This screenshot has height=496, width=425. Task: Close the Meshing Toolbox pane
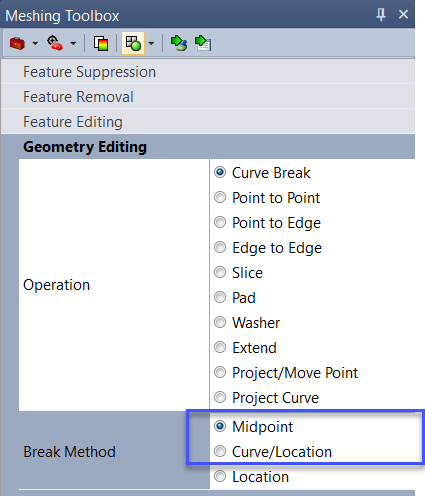pos(403,14)
